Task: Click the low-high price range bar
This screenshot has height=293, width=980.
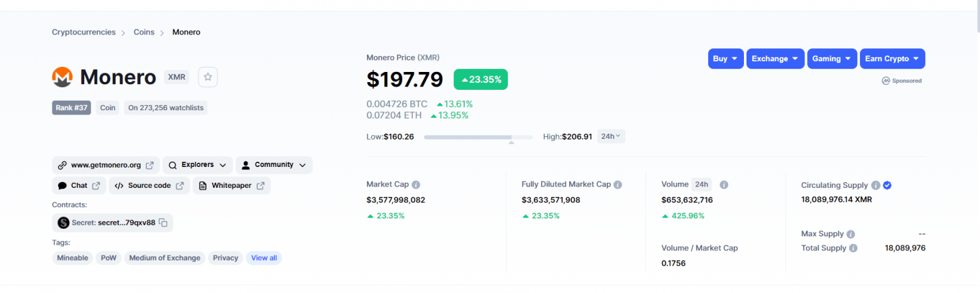Action: point(478,137)
